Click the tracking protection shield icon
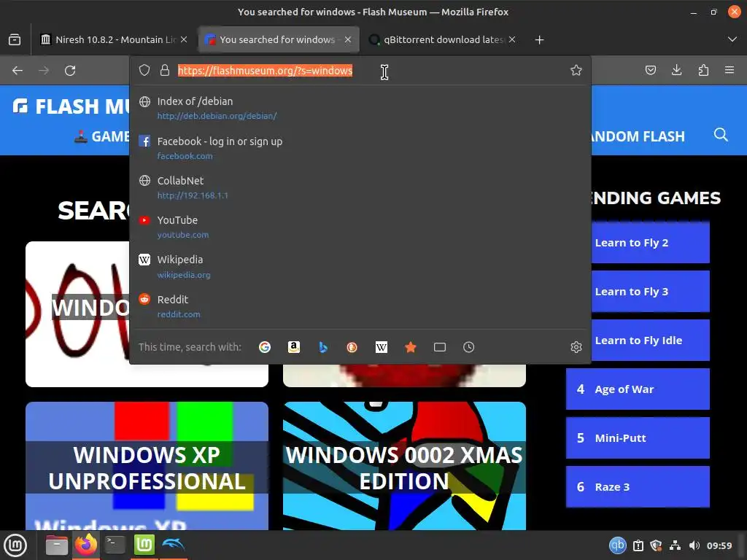Viewport: 747px width, 560px height. [x=144, y=71]
